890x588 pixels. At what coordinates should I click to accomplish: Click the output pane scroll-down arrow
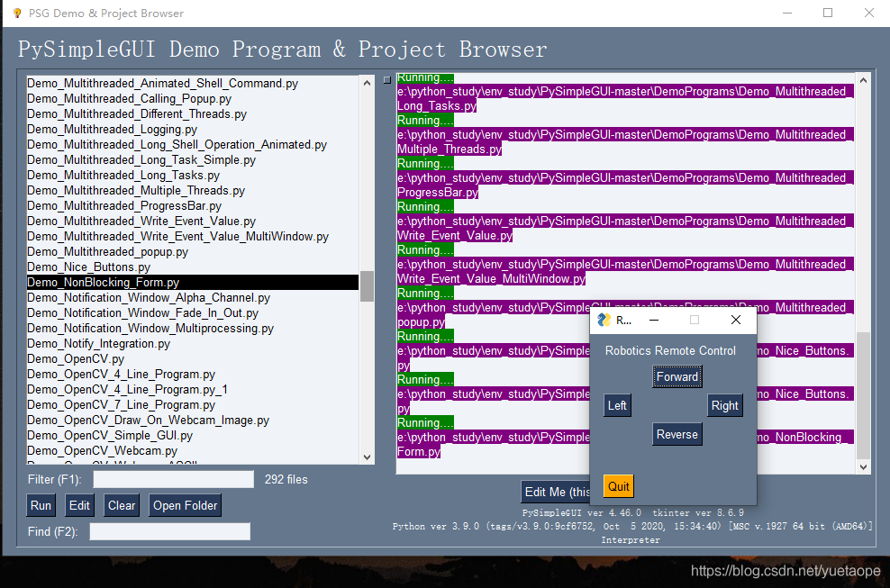click(863, 467)
